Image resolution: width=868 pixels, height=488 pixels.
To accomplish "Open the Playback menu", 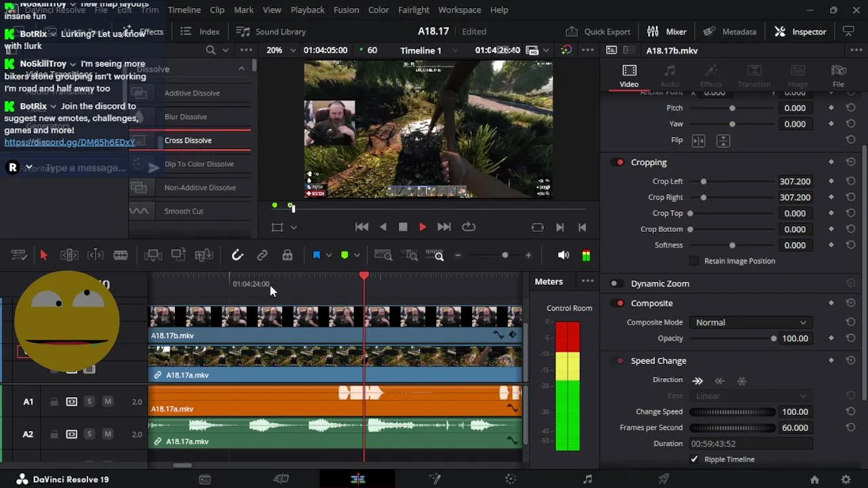I will click(307, 10).
